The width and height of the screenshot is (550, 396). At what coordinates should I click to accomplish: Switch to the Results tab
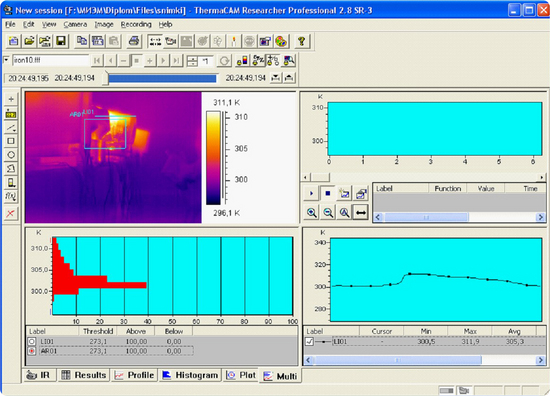pos(83,375)
